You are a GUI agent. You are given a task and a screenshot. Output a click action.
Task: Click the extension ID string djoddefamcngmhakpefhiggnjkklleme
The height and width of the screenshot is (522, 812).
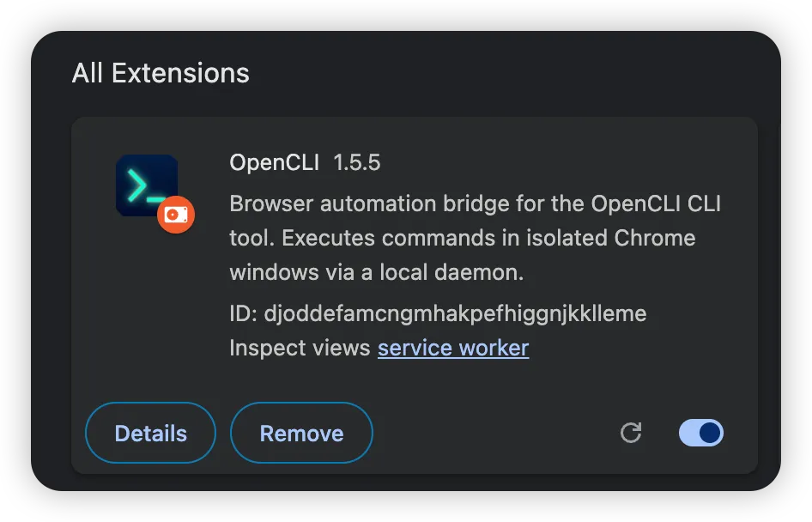pos(455,314)
